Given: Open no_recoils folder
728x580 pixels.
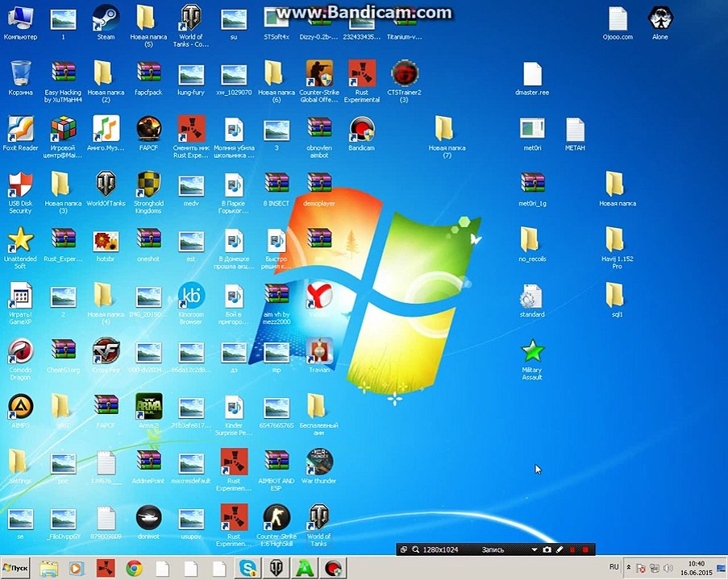Looking at the screenshot, I should [532, 245].
